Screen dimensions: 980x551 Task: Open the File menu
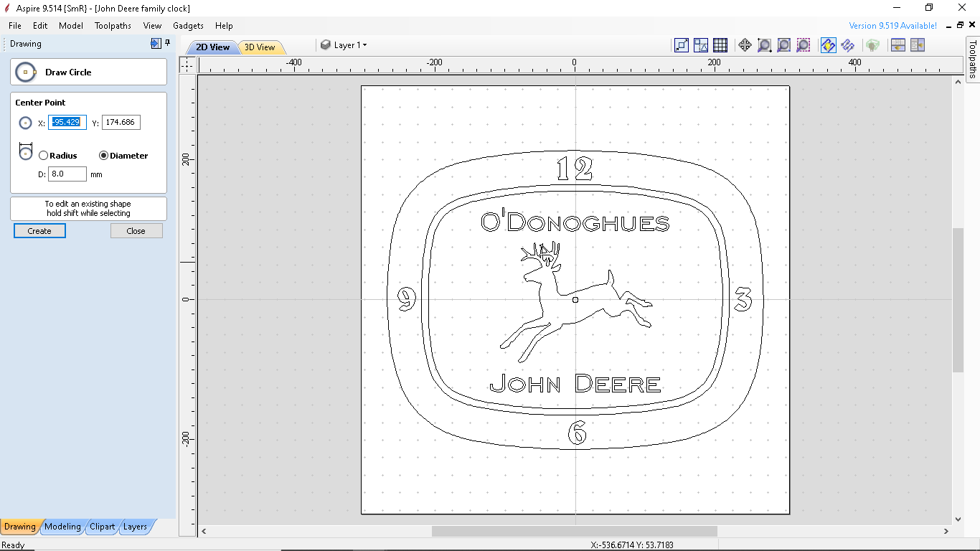click(x=14, y=26)
